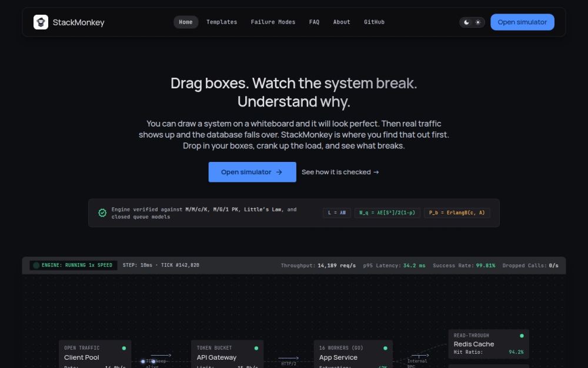This screenshot has width=588, height=368.
Task: Switch to light theme with sun icon
Action: pyautogui.click(x=477, y=22)
